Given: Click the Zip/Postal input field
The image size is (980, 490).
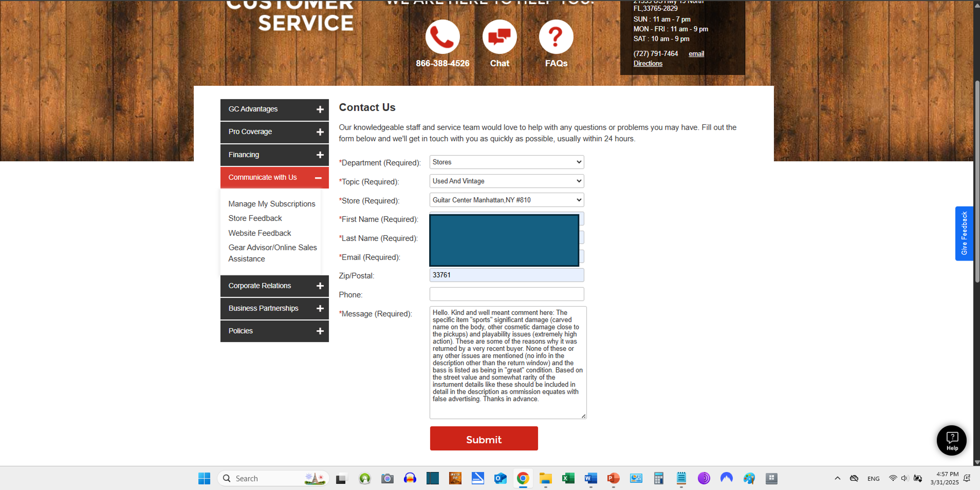Looking at the screenshot, I should (x=507, y=275).
